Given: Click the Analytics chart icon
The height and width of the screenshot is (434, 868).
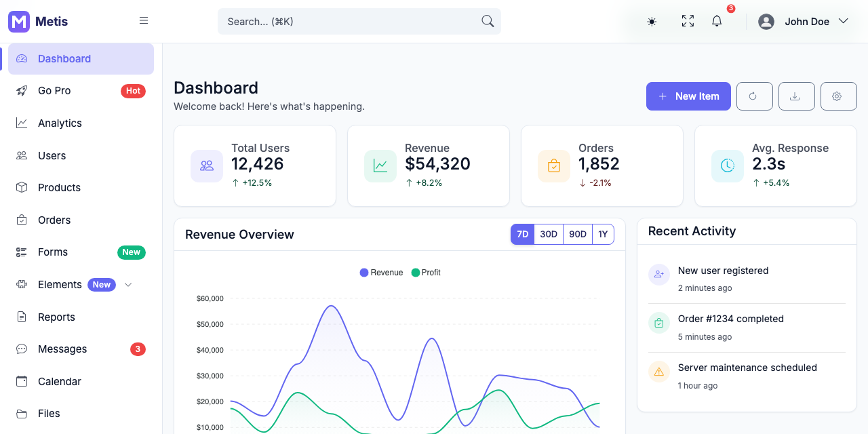Looking at the screenshot, I should [x=22, y=123].
